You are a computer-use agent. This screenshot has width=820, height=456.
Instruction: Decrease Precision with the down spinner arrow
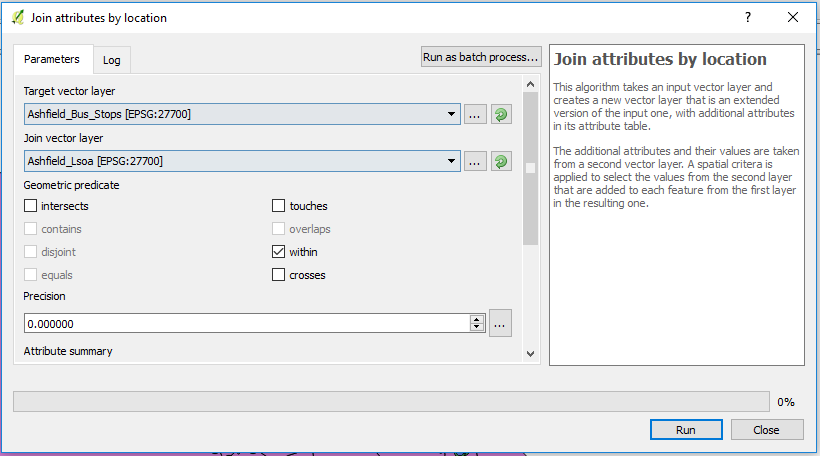tap(476, 328)
